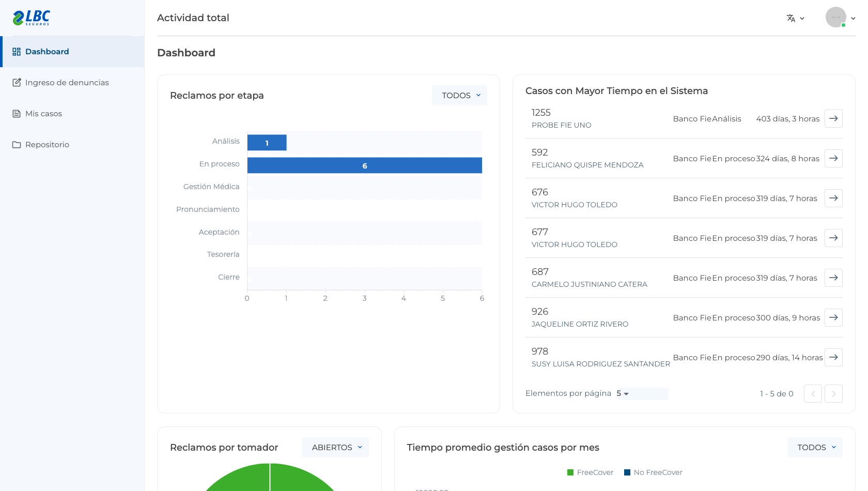Toggle the FreeCover legend swatch
Image resolution: width=868 pixels, height=491 pixels.
point(570,472)
